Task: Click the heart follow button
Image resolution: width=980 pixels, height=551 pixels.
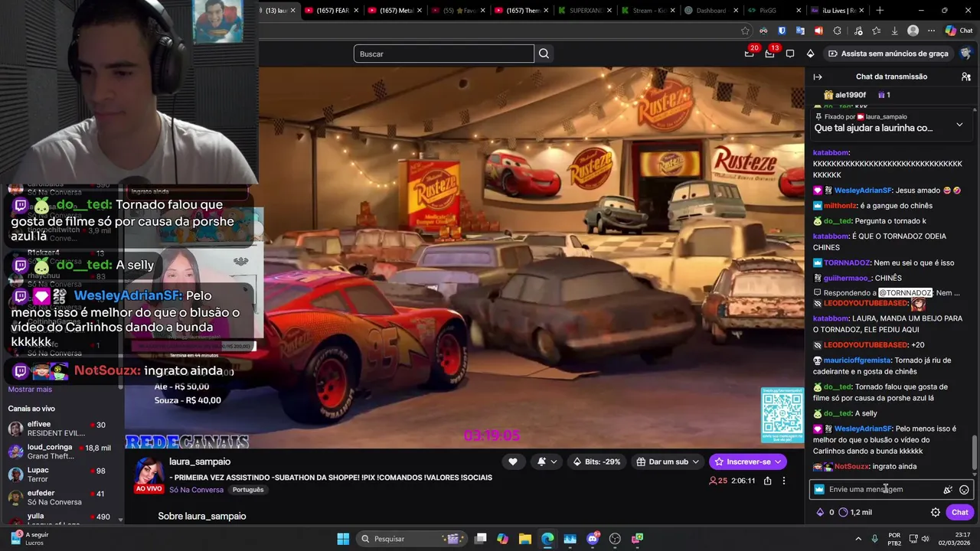Action: [513, 461]
